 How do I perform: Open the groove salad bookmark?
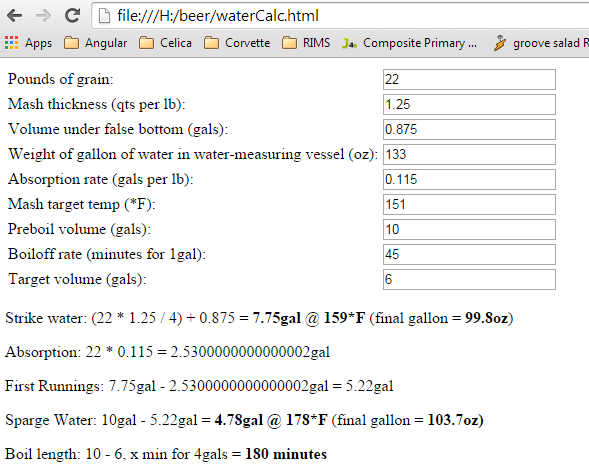541,43
